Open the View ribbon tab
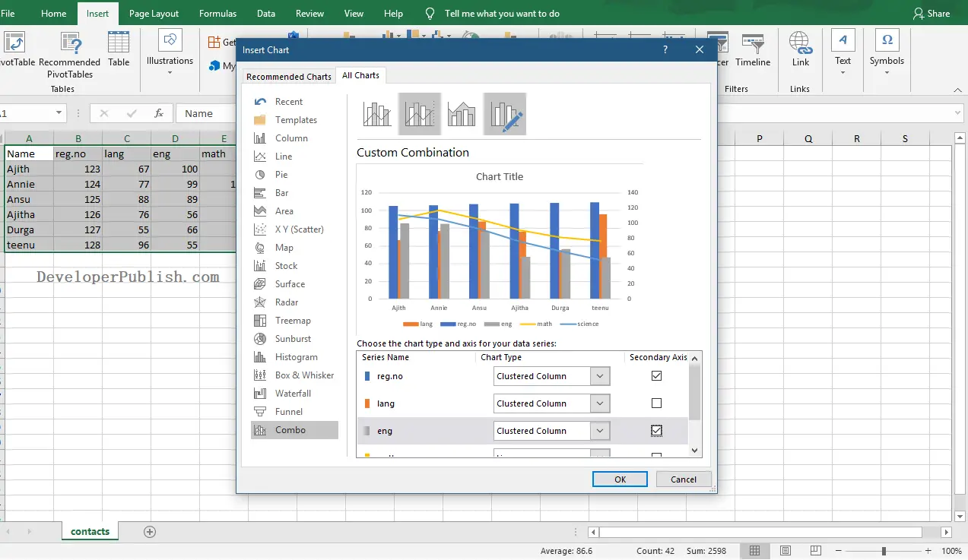The width and height of the screenshot is (968, 560). (x=354, y=14)
